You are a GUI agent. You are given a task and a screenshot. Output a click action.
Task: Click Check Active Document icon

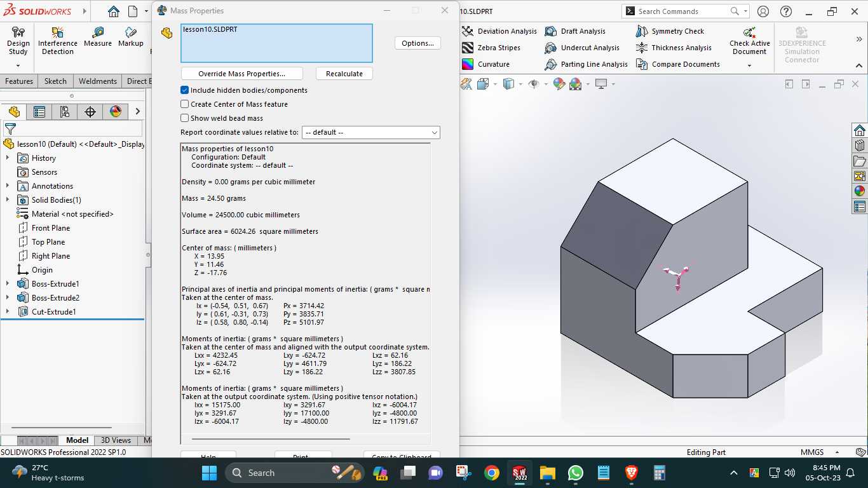[750, 32]
